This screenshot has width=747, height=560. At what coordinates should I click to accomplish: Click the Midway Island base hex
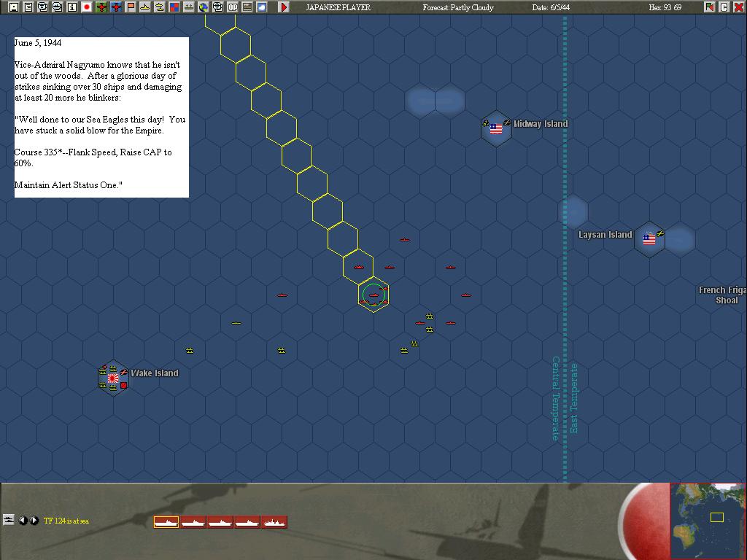point(496,128)
